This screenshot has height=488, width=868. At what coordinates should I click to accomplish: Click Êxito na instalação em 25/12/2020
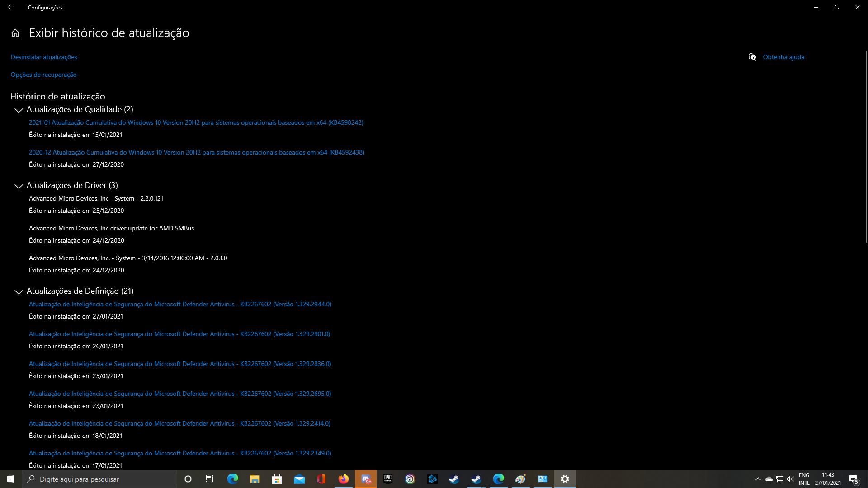click(76, 211)
